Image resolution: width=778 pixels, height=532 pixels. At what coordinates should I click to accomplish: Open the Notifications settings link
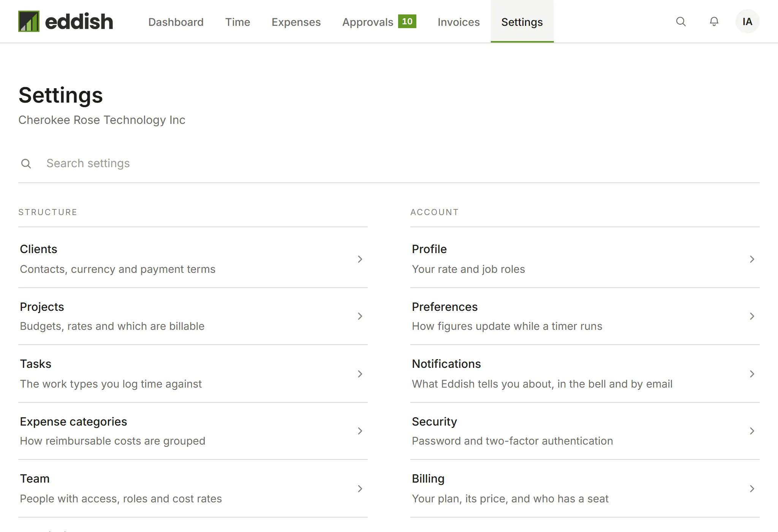tap(585, 374)
